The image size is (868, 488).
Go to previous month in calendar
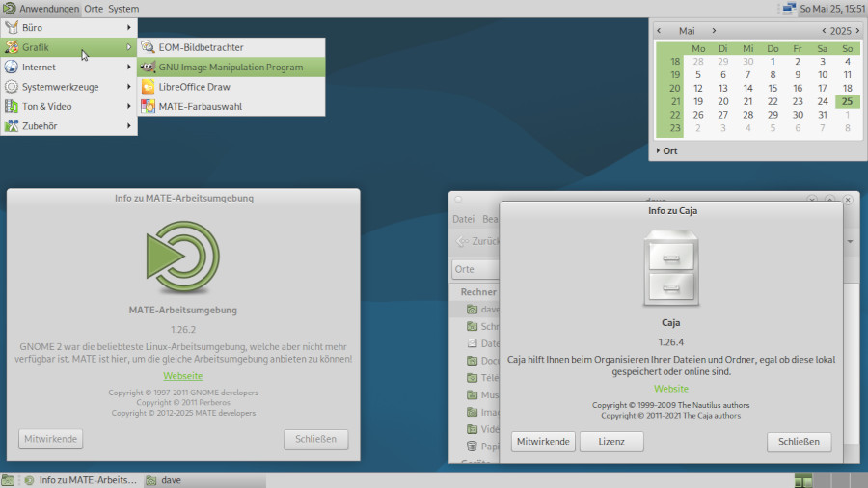(x=659, y=31)
